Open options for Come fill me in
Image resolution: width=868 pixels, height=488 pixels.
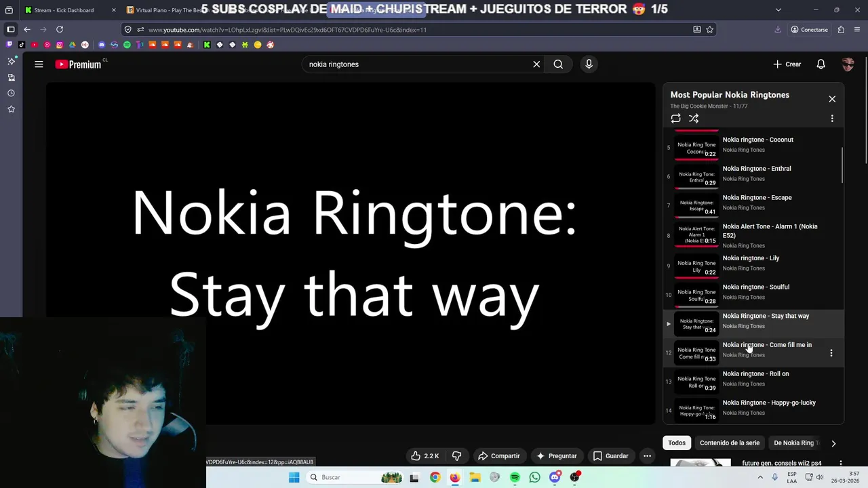coord(831,352)
